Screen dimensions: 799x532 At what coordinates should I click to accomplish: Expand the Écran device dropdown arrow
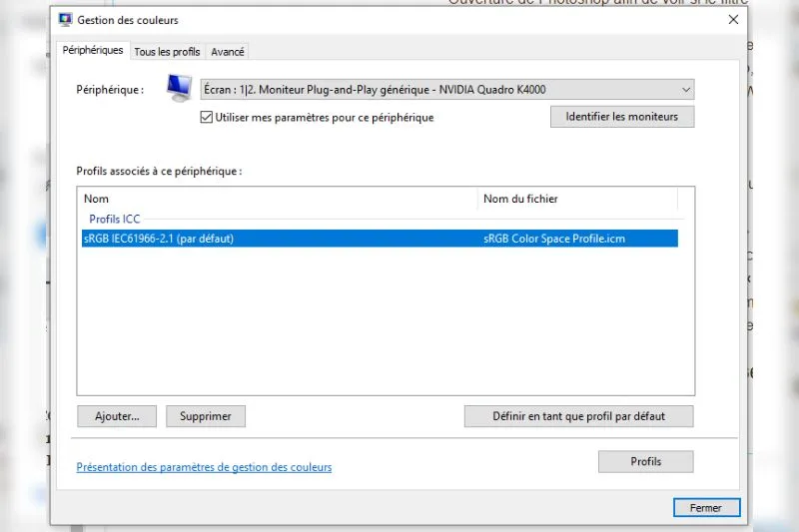tap(686, 90)
